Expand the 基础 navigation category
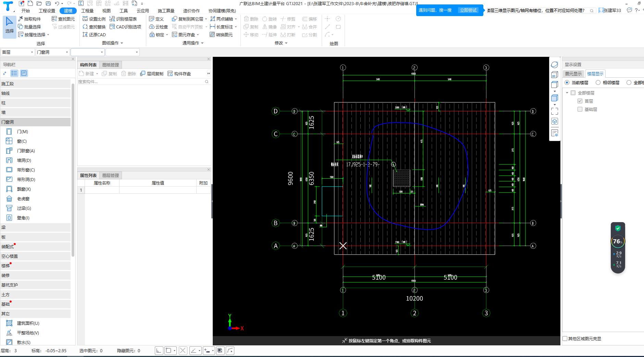This screenshot has height=357, width=644. (35, 304)
